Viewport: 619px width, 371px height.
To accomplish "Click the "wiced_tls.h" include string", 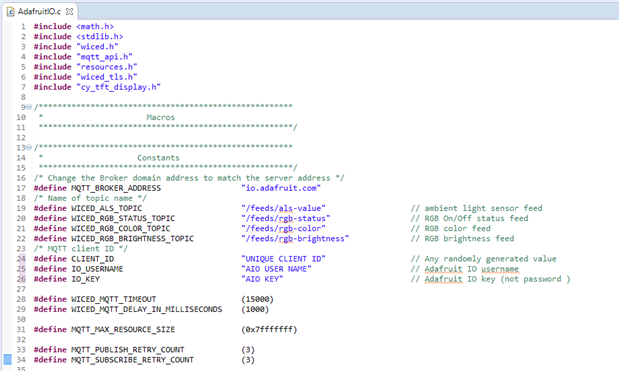I will click(x=107, y=77).
